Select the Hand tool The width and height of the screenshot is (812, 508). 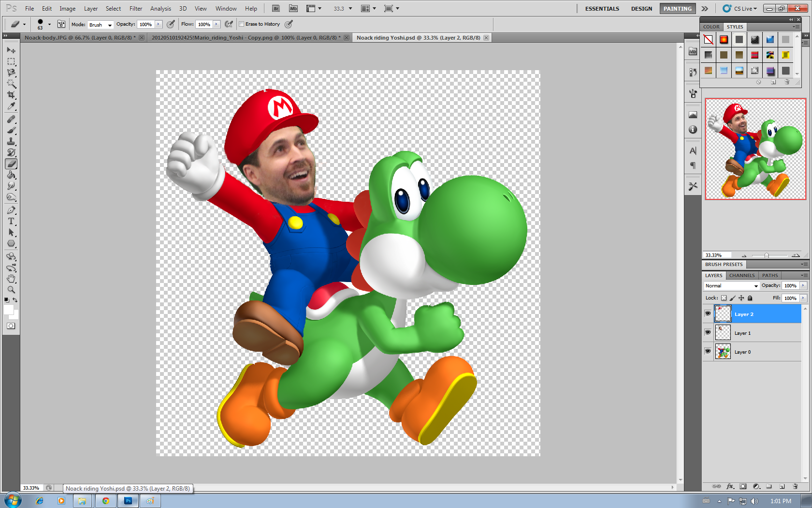11,279
